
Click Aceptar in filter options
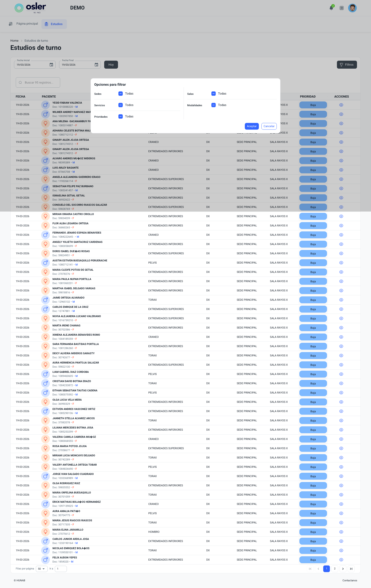252,126
